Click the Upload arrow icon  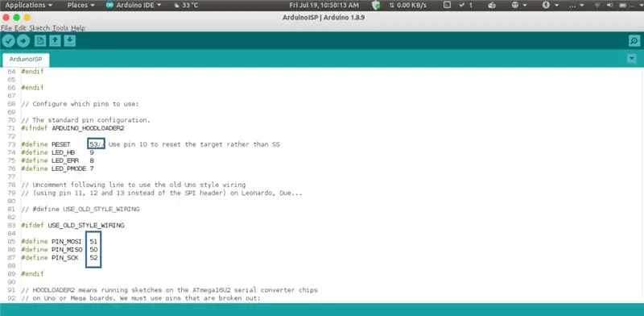23,41
